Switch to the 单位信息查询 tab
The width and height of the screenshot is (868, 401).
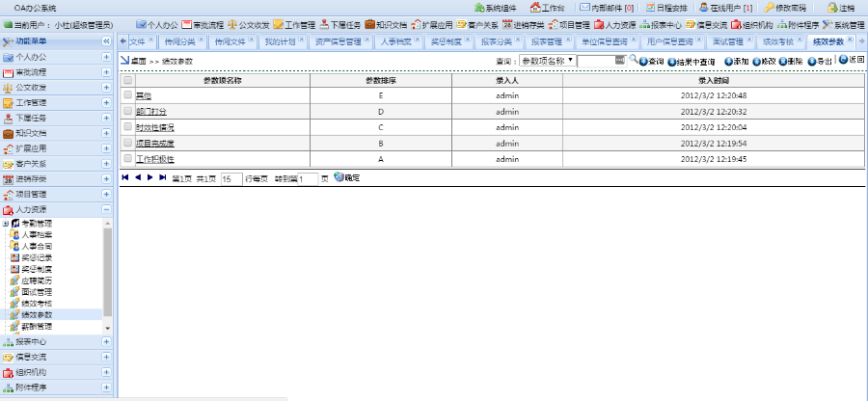(x=604, y=42)
